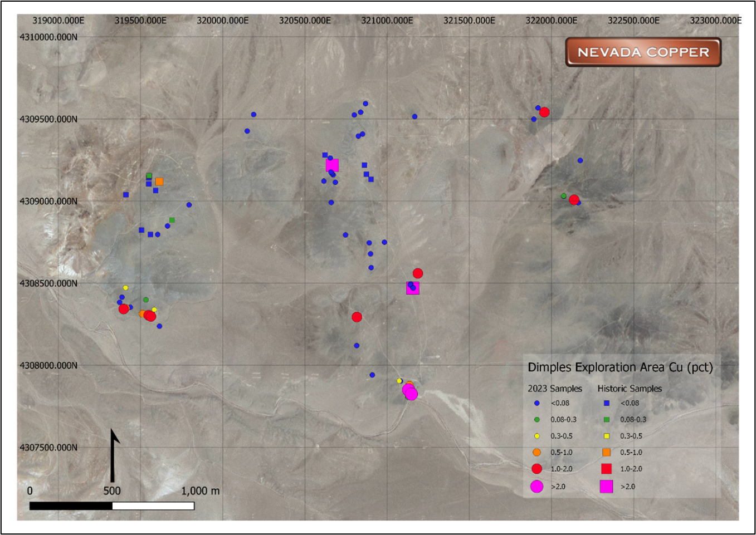Select the orange circle legend symbol for 2023 0.5-1.0
This screenshot has width=756, height=535.
(536, 452)
